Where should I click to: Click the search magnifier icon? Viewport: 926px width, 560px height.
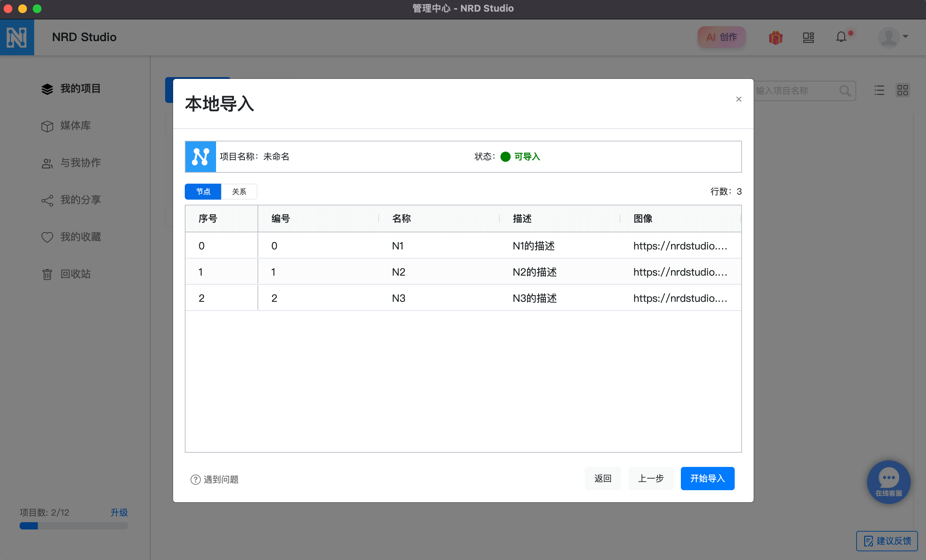(845, 91)
